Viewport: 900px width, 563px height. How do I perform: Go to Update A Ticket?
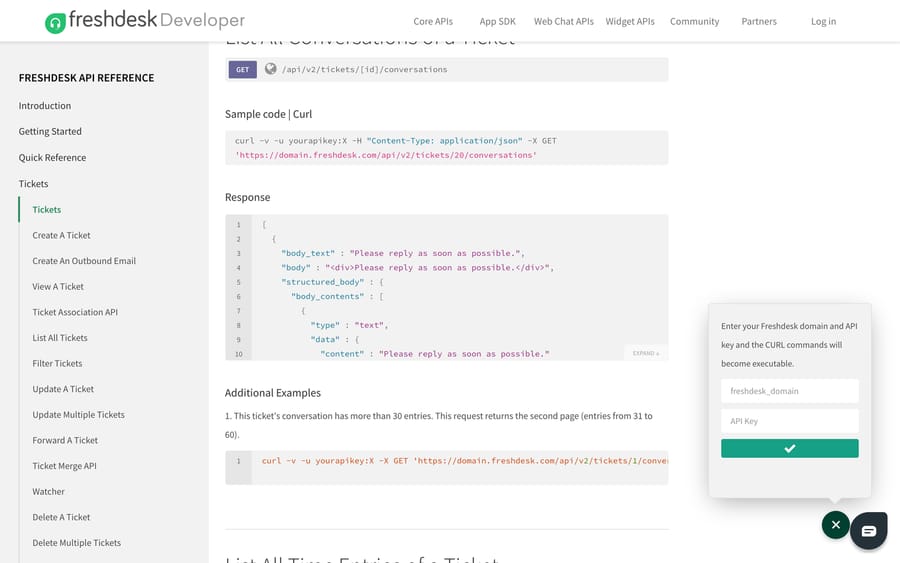pyautogui.click(x=63, y=389)
